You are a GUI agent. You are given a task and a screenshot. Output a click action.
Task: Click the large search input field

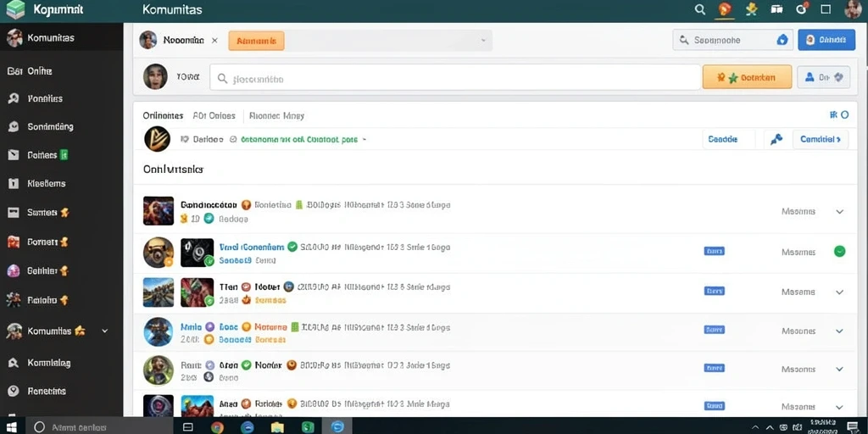click(x=455, y=77)
